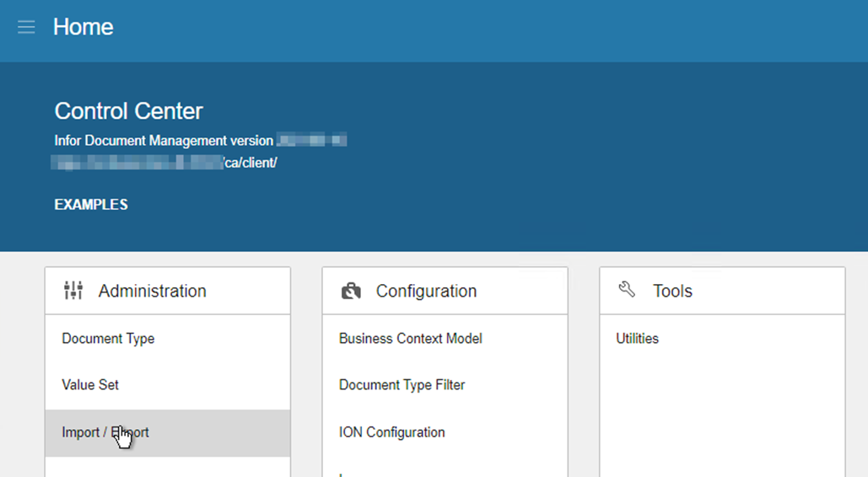Click the Infor Document Management version text
This screenshot has height=477, width=868.
click(164, 141)
